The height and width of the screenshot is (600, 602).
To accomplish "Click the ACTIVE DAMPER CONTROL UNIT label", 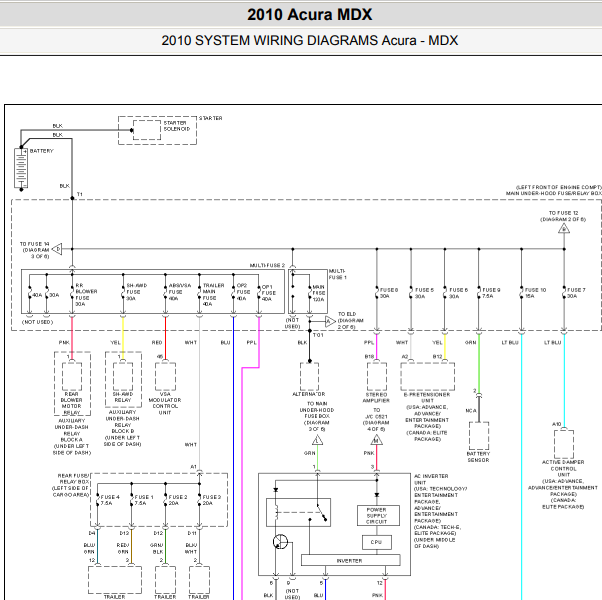I will pos(563,469).
